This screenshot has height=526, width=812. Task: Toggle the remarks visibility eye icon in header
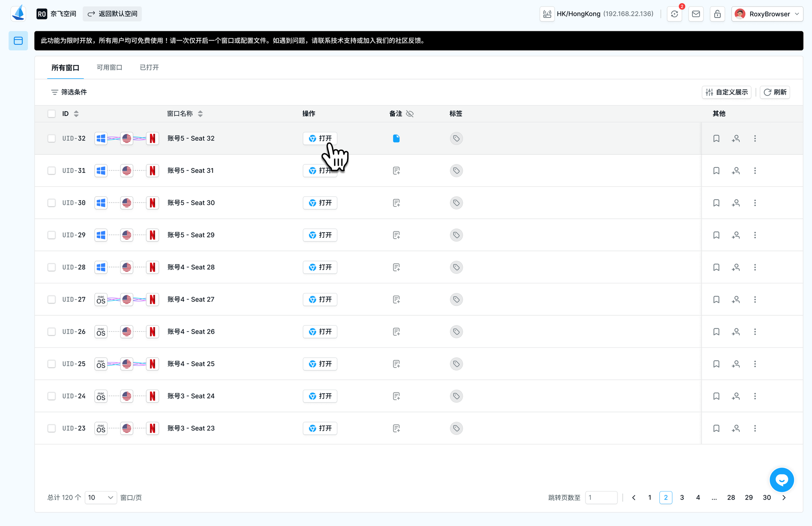coord(410,114)
